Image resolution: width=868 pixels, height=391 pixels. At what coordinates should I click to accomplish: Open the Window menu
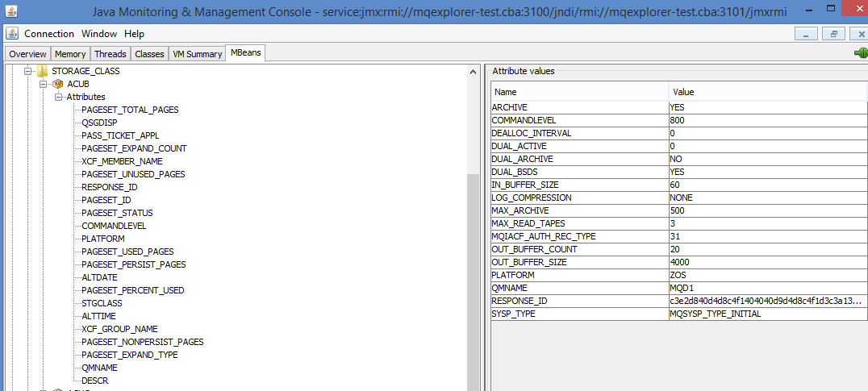coord(99,34)
